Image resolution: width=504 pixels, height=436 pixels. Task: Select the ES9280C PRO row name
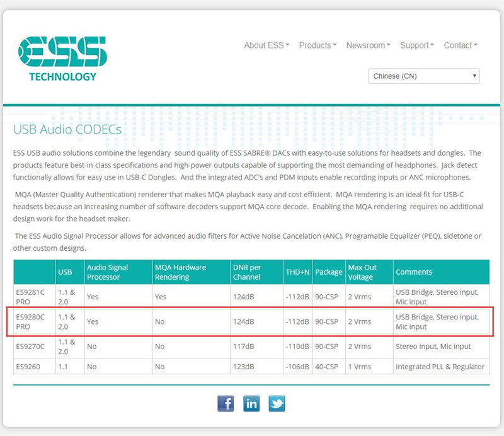click(30, 321)
